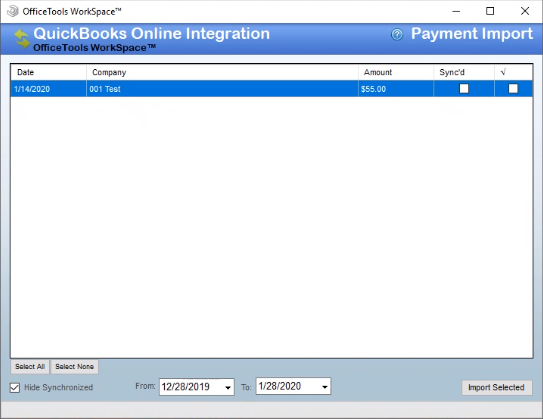The width and height of the screenshot is (543, 419).
Task: Select the 1/14/2020 date cell
Action: [48, 89]
